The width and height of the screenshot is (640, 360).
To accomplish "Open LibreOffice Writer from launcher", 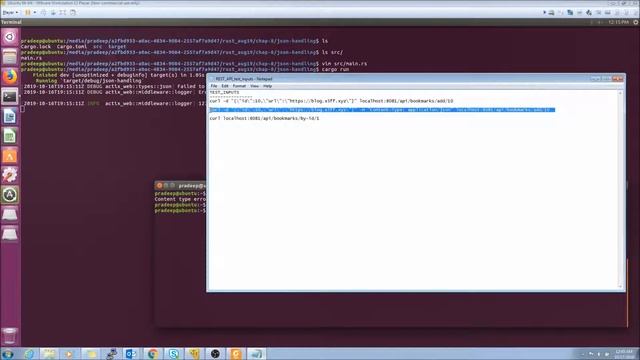I will pos(10,116).
